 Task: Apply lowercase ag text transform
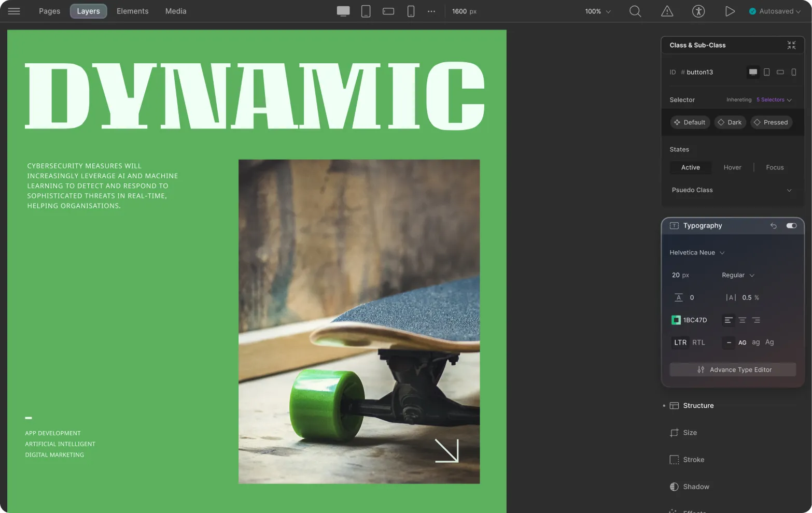pos(756,343)
